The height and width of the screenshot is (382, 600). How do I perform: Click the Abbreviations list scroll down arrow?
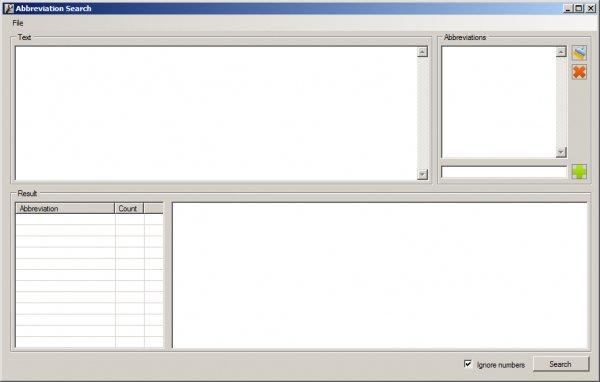tap(561, 152)
